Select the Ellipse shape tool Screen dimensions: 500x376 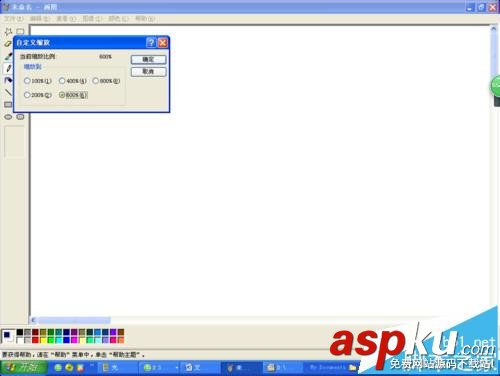coord(8,117)
